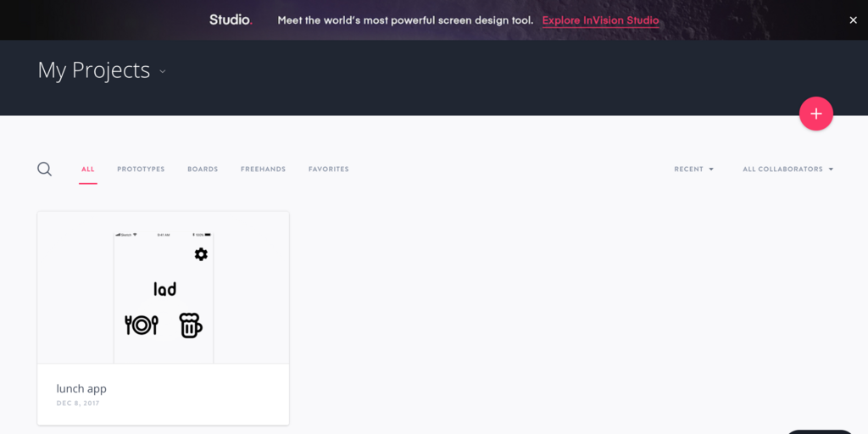The image size is (868, 434).
Task: Click the beer mug icon in the preview
Action: point(191,325)
